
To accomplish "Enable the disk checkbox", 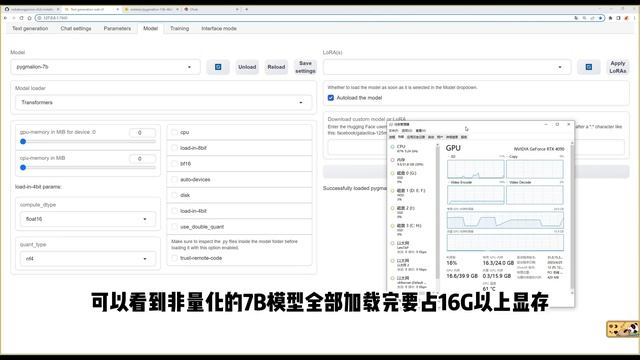I will (x=175, y=195).
